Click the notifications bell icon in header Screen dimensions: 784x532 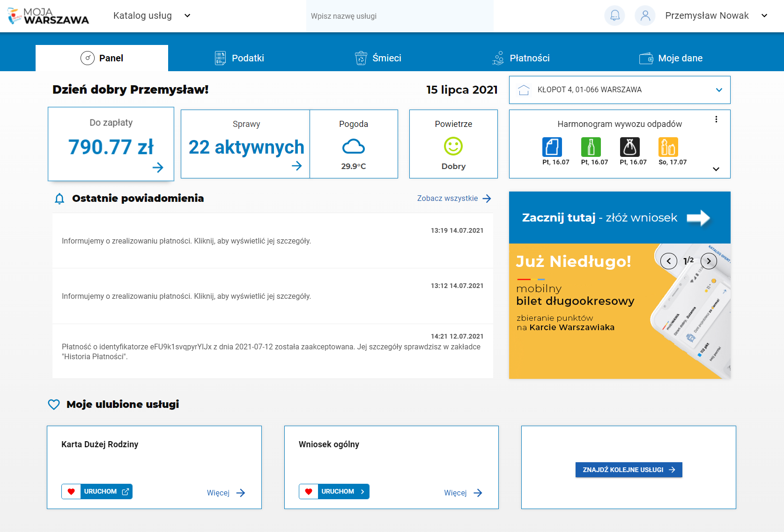pos(614,15)
